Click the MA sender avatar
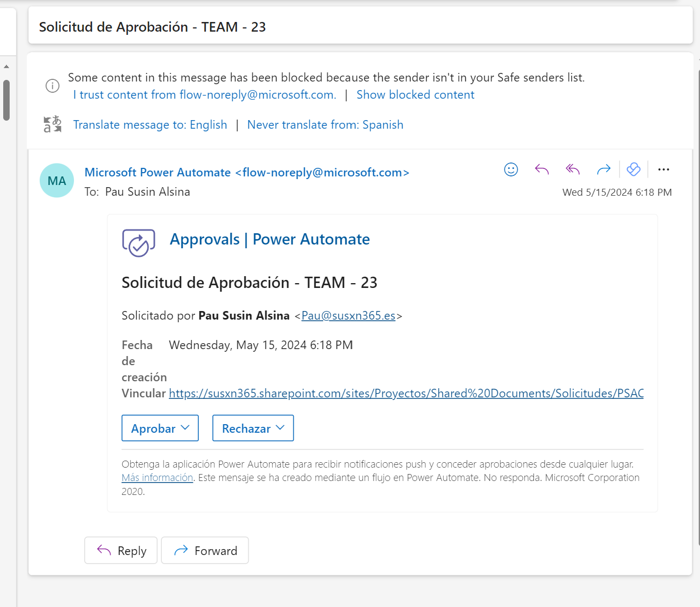Image resolution: width=700 pixels, height=607 pixels. 57,181
